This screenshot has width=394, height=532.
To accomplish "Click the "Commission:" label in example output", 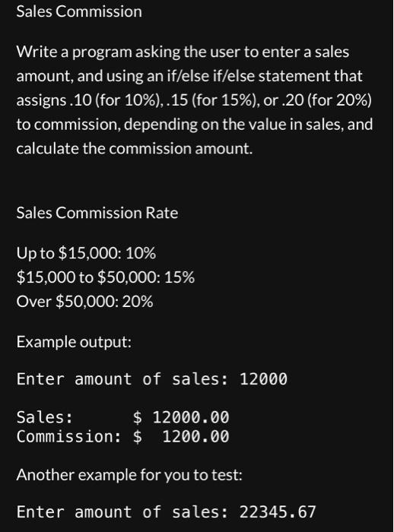I will (x=68, y=436).
